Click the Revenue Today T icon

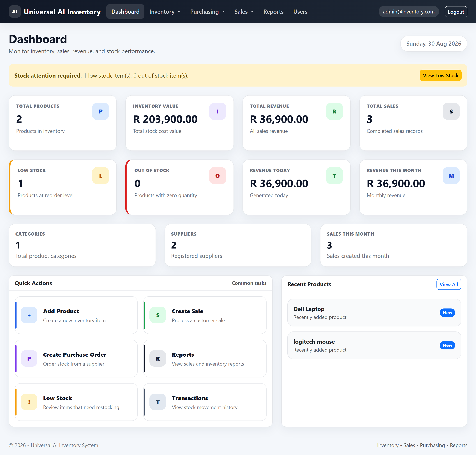pyautogui.click(x=334, y=176)
